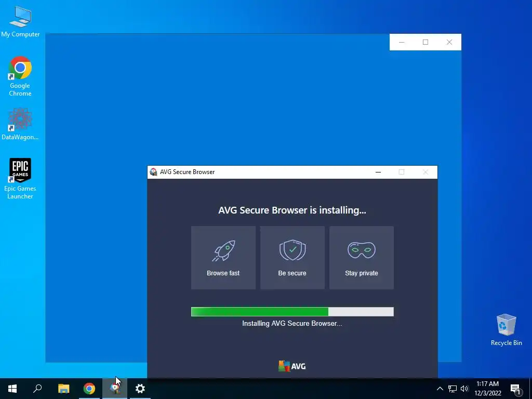Select the Recycle Bin icon
Image resolution: width=532 pixels, height=399 pixels.
click(506, 330)
